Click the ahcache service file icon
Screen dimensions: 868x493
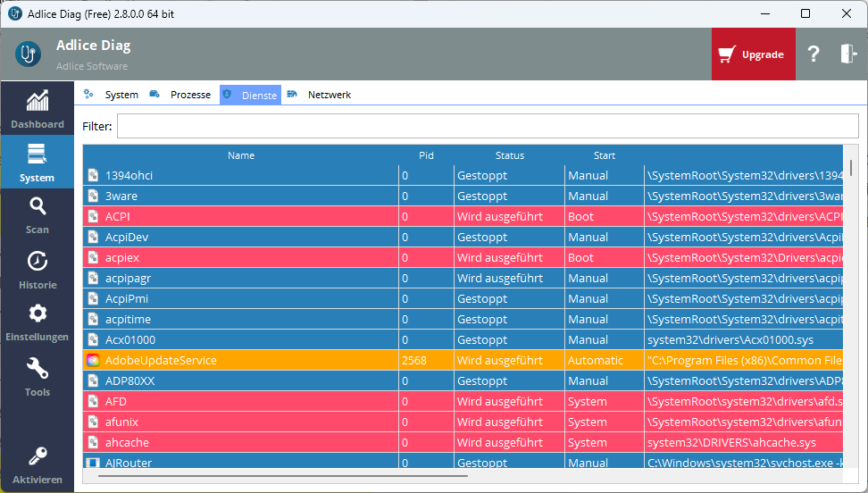click(x=93, y=443)
